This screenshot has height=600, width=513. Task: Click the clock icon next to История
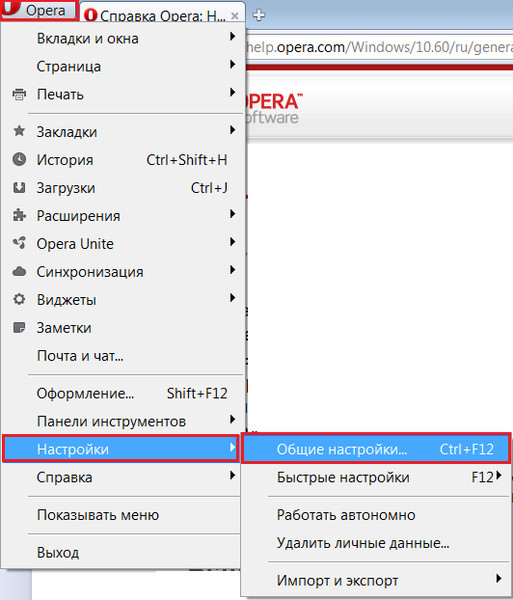point(19,160)
